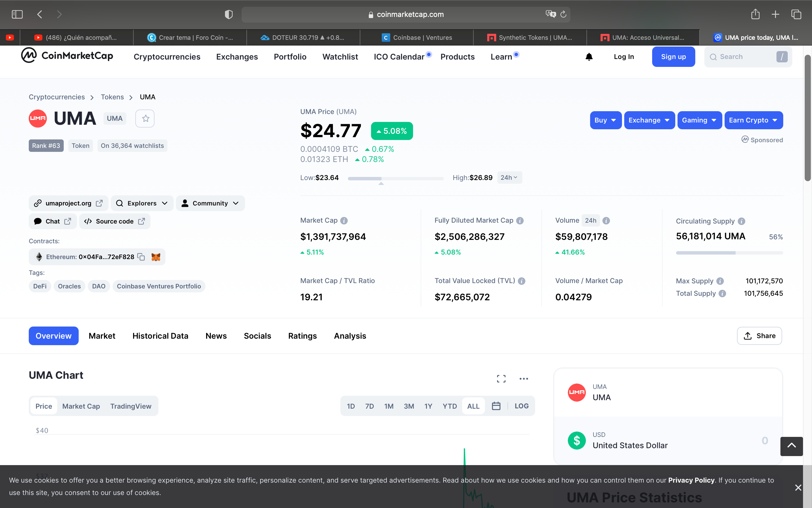Click the page vertical scrollbar
812x508 pixels.
(x=808, y=118)
